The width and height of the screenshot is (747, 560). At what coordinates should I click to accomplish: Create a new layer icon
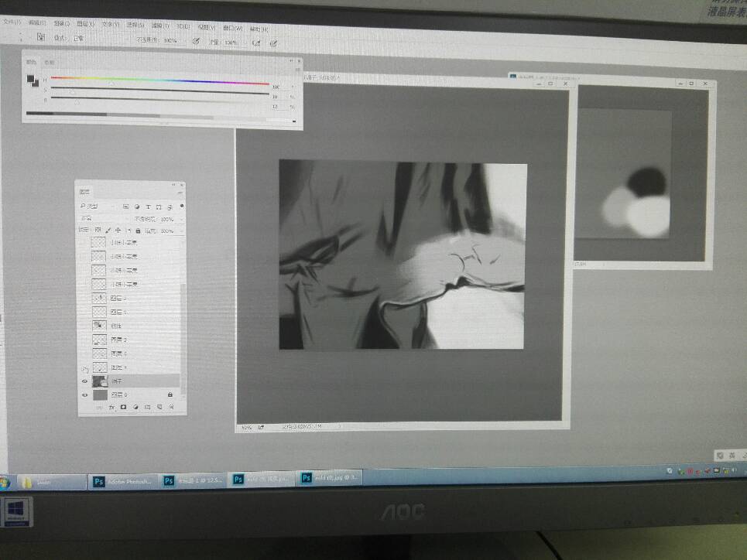159,408
